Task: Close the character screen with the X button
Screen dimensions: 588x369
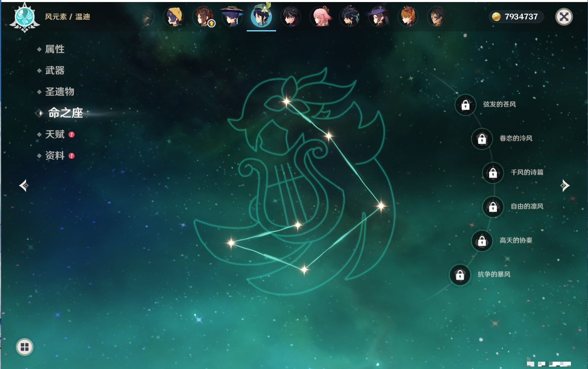Action: 564,17
